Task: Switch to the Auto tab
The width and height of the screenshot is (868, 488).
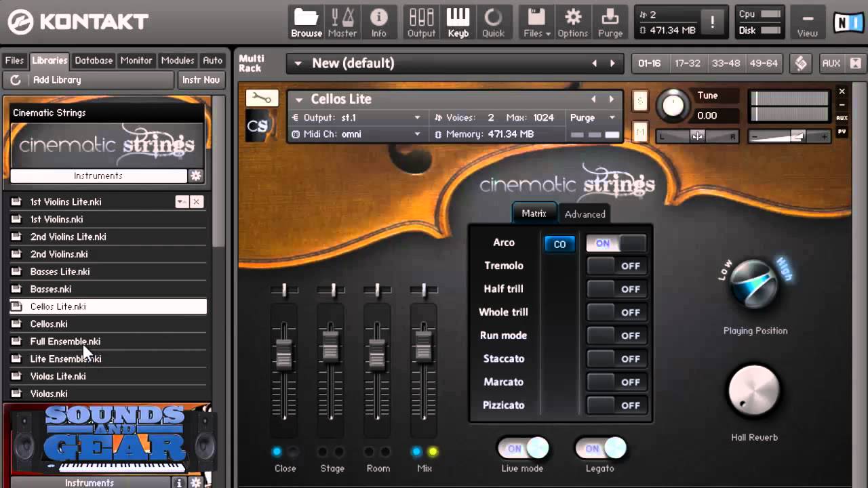Action: pos(213,60)
